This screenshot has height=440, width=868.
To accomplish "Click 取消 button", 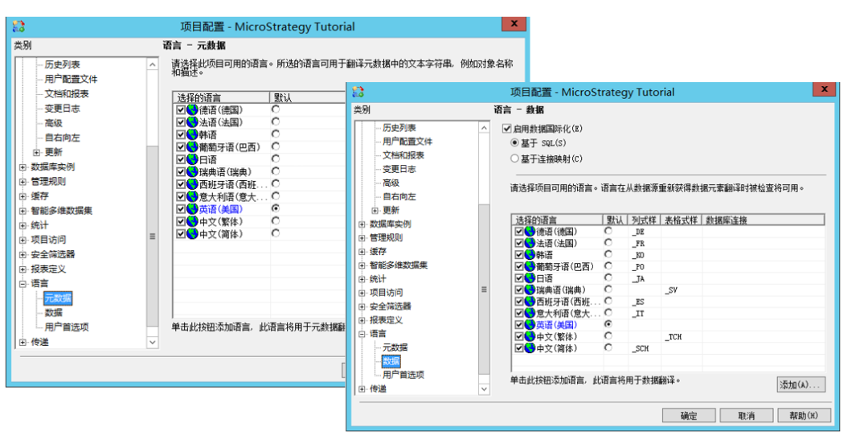I will (x=746, y=415).
